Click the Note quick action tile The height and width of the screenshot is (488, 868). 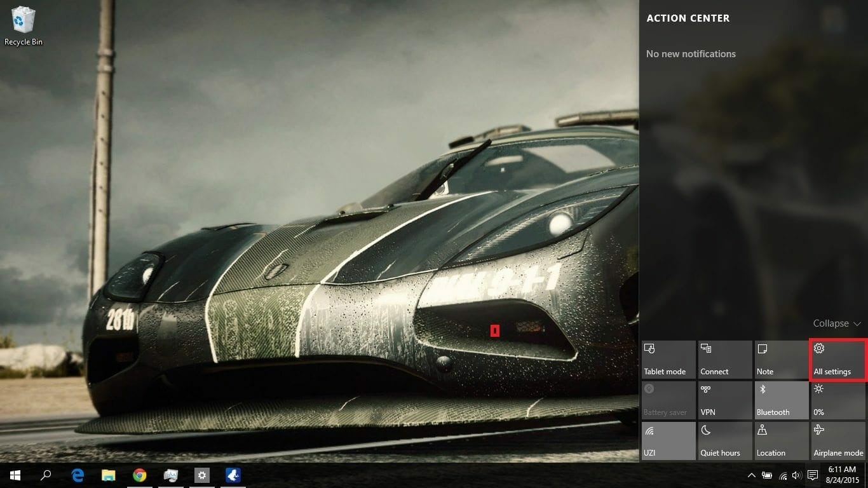click(x=781, y=360)
